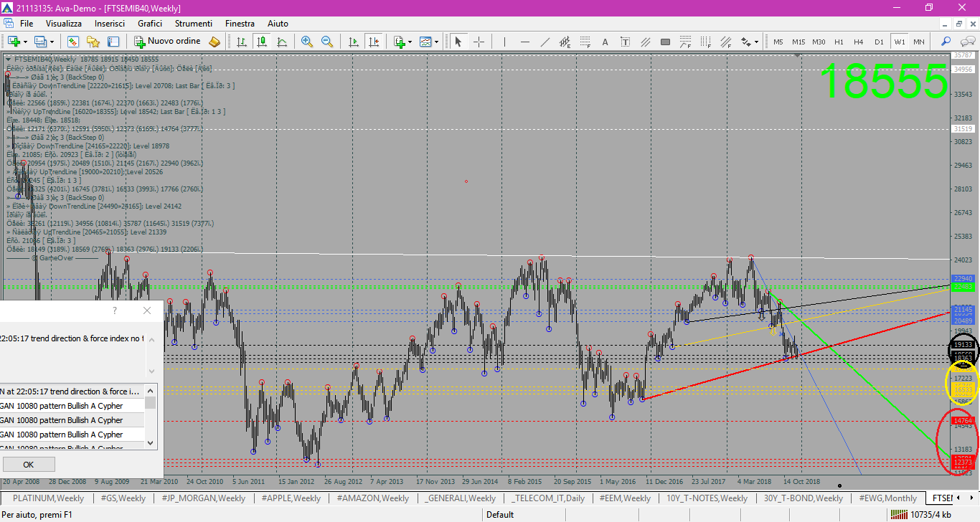Open the profiles icon in the toolbar
The height and width of the screenshot is (522, 980).
tap(40, 42)
